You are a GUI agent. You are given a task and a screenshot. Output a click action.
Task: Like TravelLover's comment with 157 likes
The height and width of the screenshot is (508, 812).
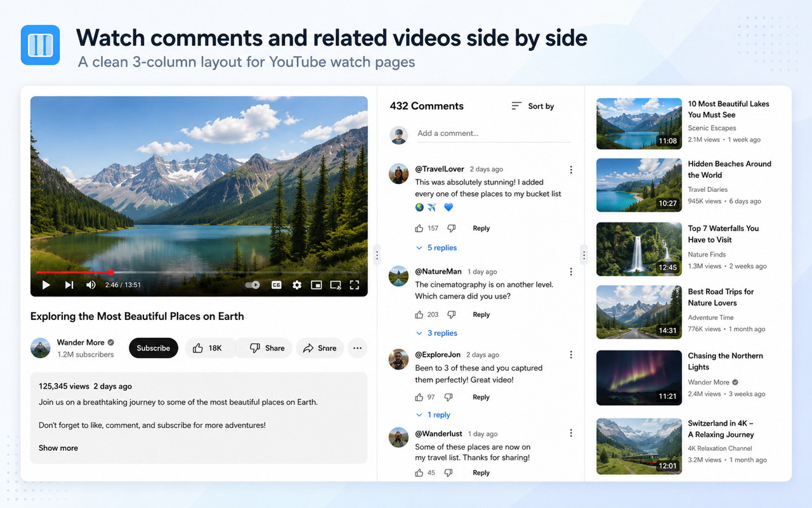[419, 228]
